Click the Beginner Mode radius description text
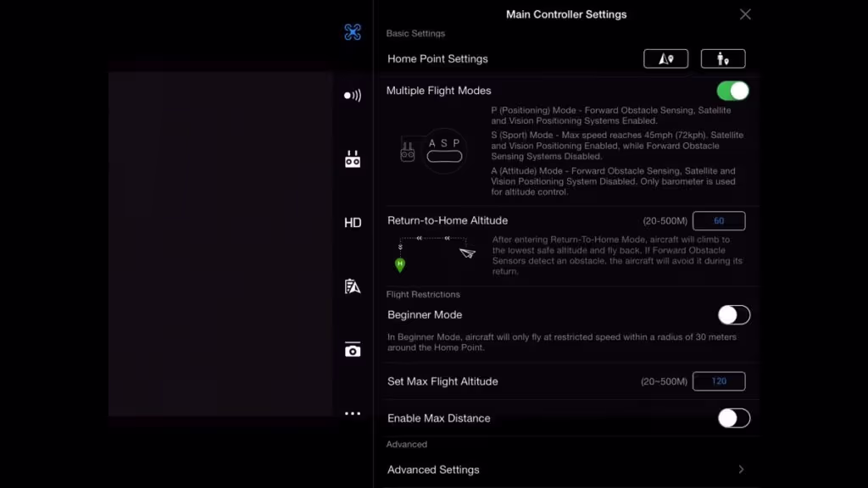Viewport: 868px width, 488px height. point(562,342)
